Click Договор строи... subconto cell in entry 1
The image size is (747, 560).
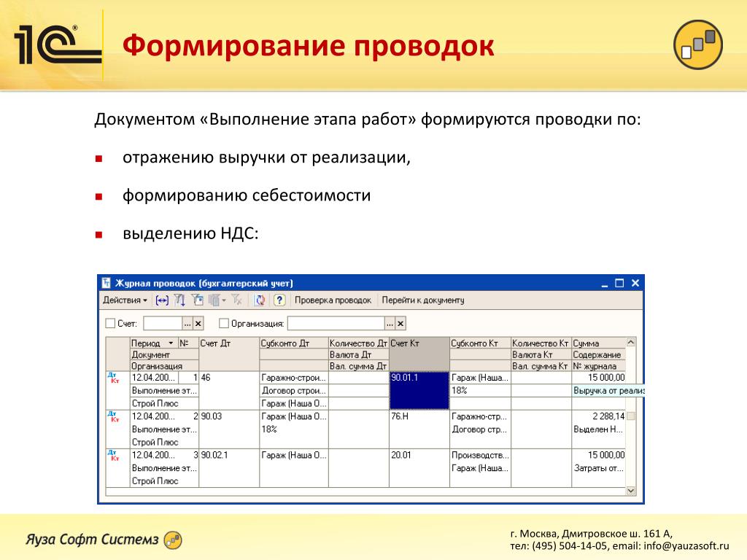tap(294, 391)
